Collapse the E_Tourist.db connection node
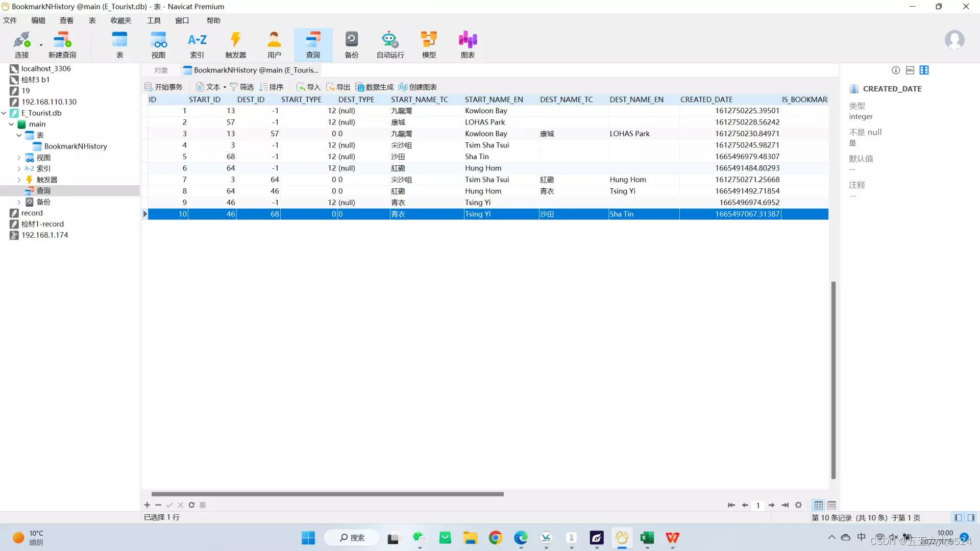This screenshot has height=551, width=980. click(4, 113)
